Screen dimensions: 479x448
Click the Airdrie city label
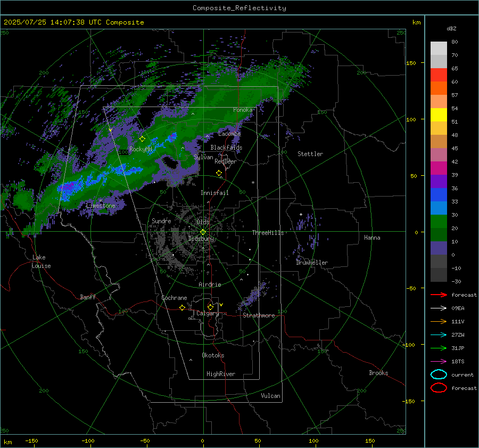pyautogui.click(x=210, y=284)
